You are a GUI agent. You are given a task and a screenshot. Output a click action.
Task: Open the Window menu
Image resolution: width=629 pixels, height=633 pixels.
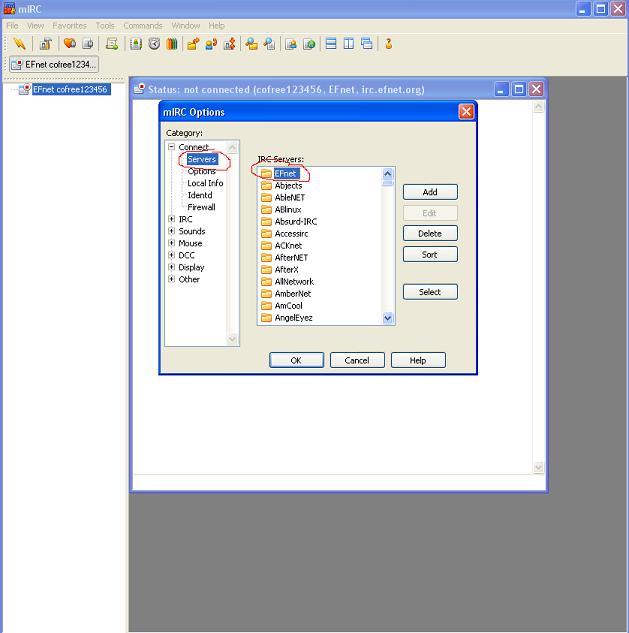coord(186,25)
